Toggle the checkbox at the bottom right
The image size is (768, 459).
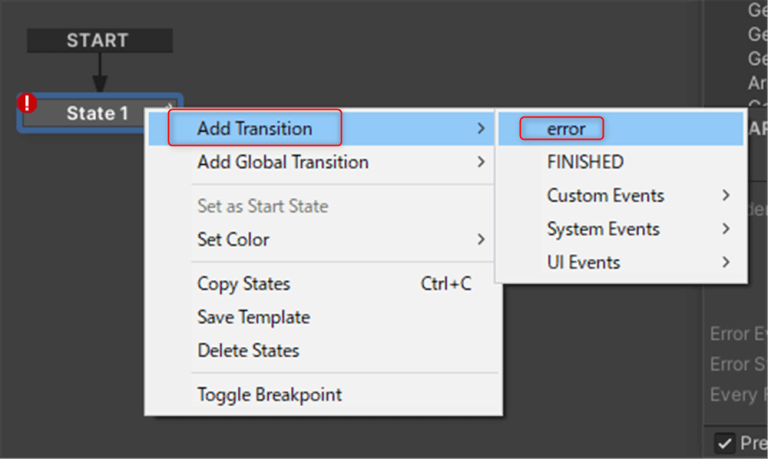pyautogui.click(x=725, y=442)
